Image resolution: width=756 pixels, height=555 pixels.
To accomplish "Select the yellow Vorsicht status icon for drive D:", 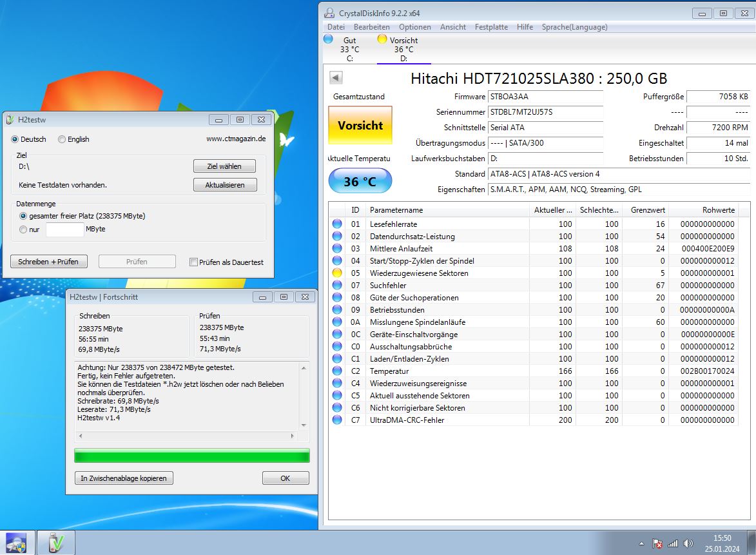I will [x=382, y=39].
